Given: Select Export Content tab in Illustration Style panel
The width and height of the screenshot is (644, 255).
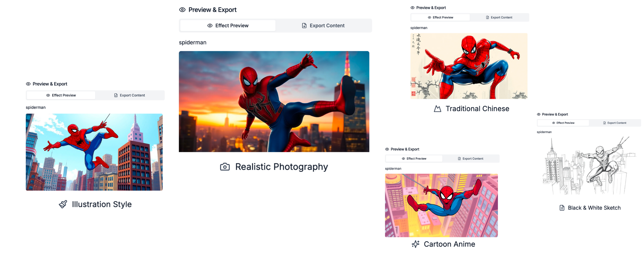Looking at the screenshot, I should (x=129, y=95).
